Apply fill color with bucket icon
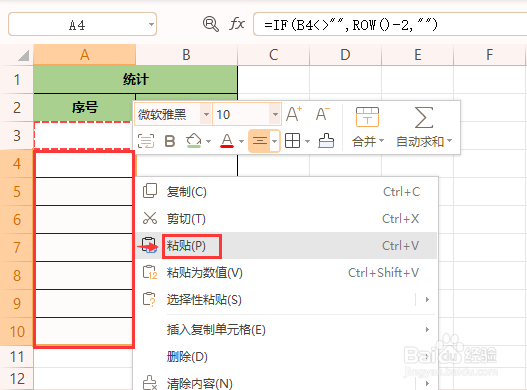 pyautogui.click(x=194, y=141)
